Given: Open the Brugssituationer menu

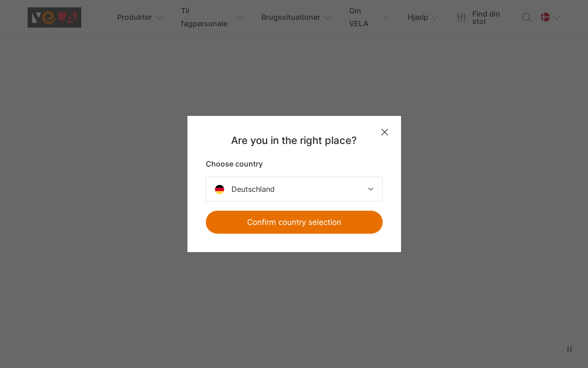Looking at the screenshot, I should click(x=291, y=17).
